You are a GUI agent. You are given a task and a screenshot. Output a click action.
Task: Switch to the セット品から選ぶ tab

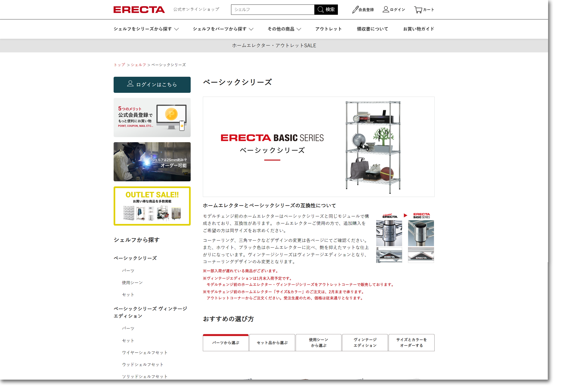click(272, 343)
